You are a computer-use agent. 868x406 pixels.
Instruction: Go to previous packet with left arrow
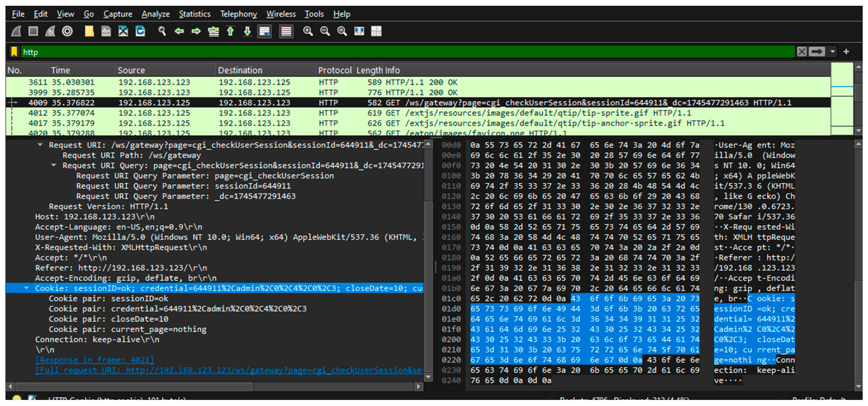click(x=179, y=31)
